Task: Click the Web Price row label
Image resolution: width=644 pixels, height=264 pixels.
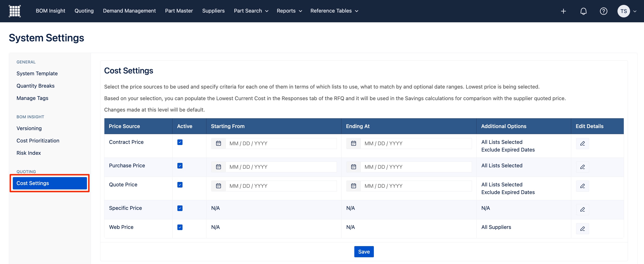Action: point(121,227)
